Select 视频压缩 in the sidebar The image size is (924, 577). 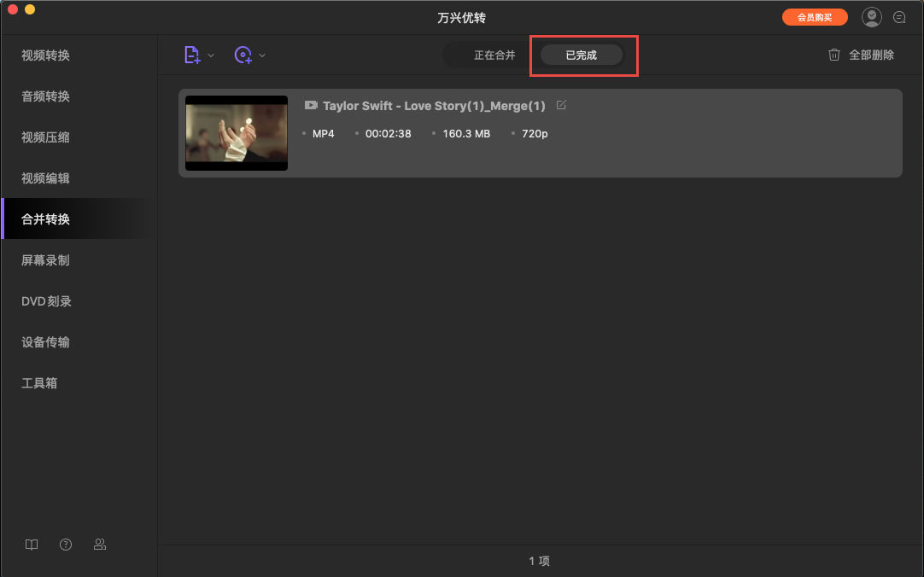coord(45,137)
